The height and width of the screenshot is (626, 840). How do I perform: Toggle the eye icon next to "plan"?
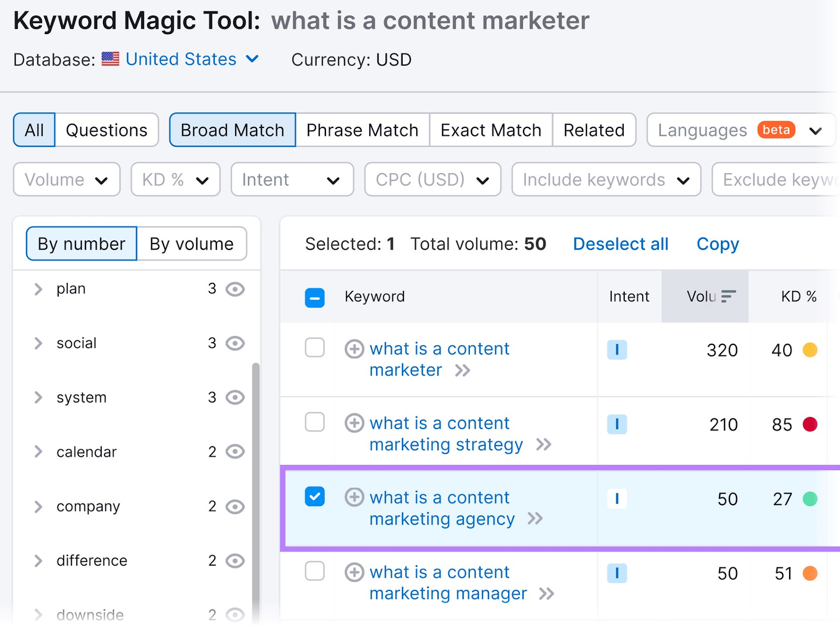coord(236,289)
